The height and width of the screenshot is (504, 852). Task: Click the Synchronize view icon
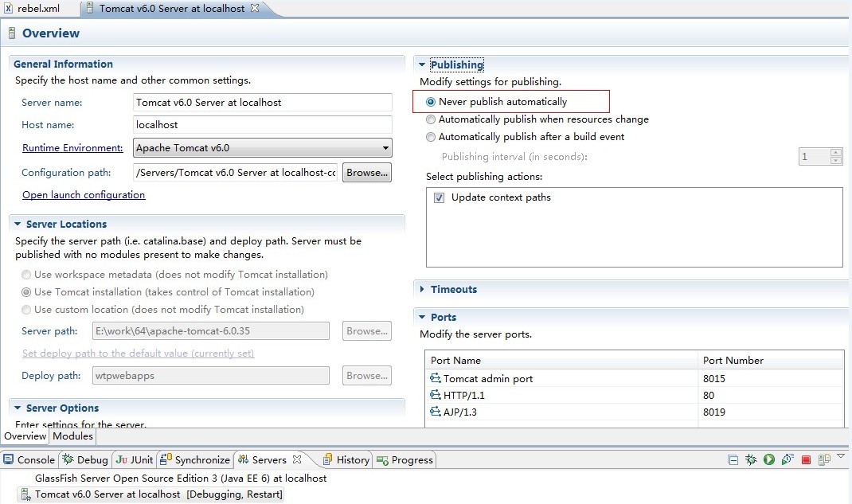pyautogui.click(x=166, y=459)
